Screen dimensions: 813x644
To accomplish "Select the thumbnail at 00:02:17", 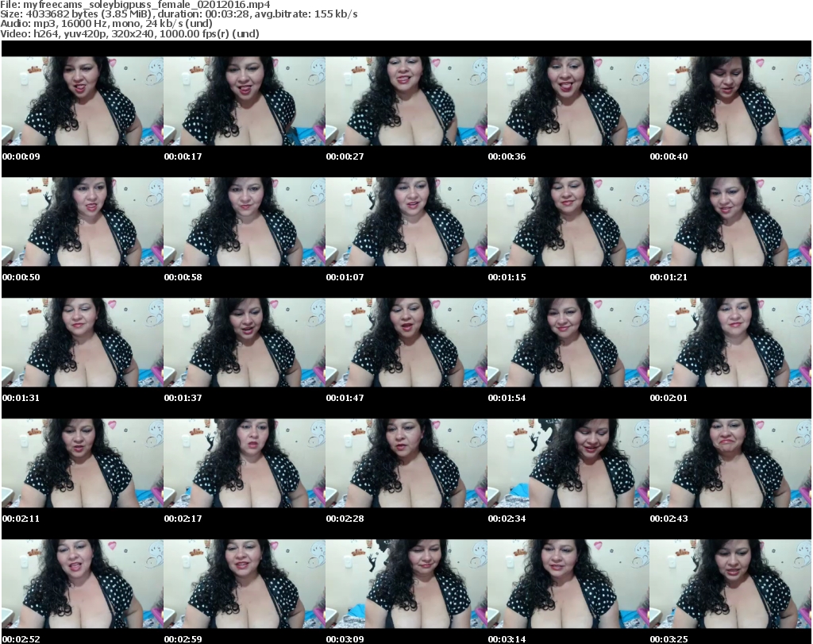I will (245, 464).
